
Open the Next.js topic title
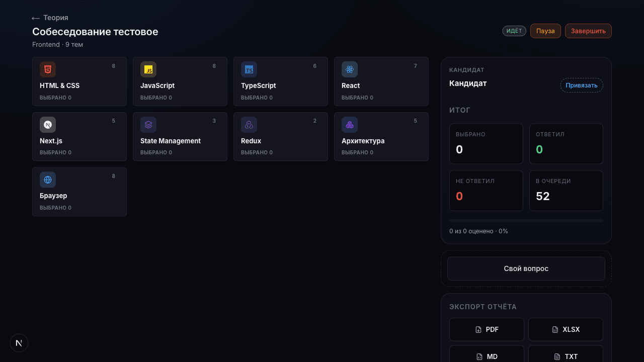click(51, 141)
